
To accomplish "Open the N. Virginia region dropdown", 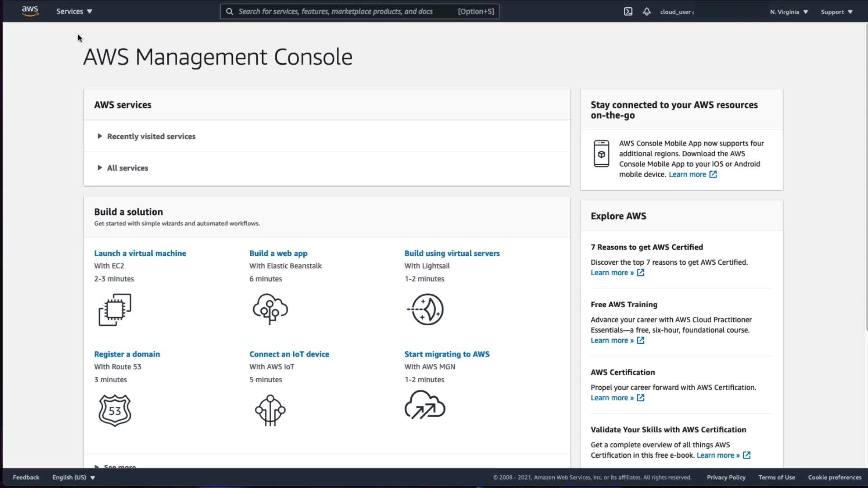I will (x=789, y=12).
